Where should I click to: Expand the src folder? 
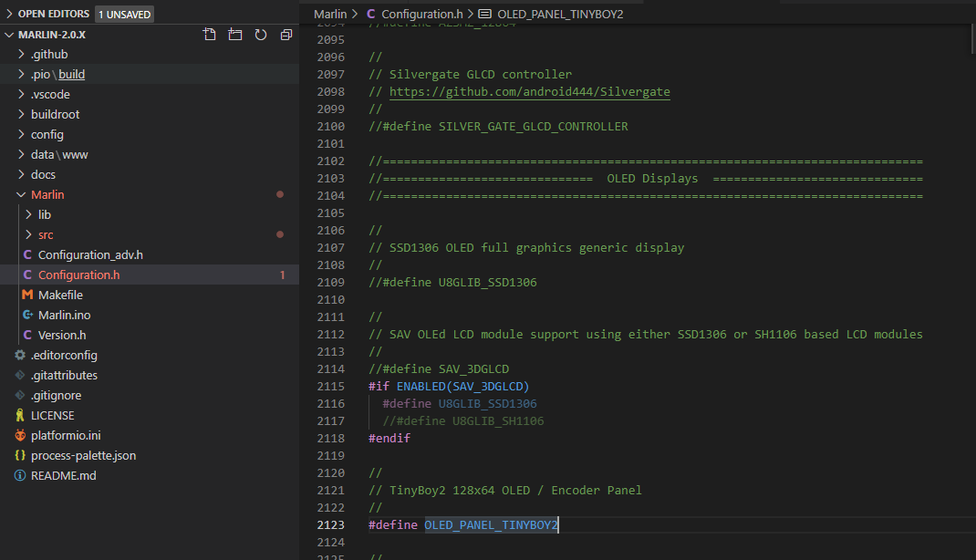[46, 234]
